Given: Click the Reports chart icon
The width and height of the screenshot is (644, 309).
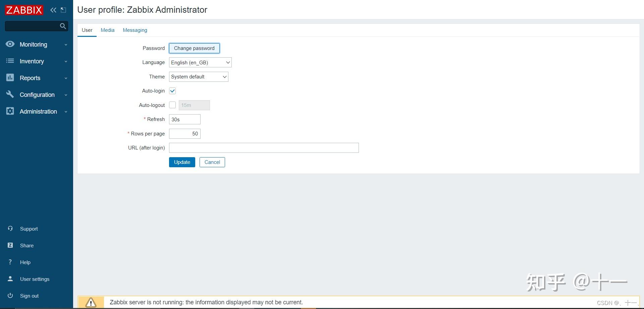Looking at the screenshot, I should coord(10,78).
